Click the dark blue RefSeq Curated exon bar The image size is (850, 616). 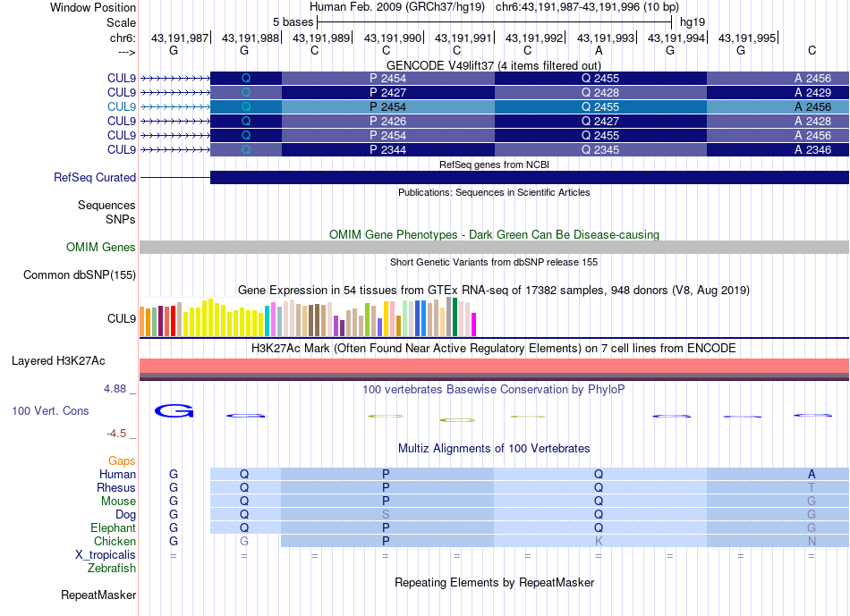point(529,177)
